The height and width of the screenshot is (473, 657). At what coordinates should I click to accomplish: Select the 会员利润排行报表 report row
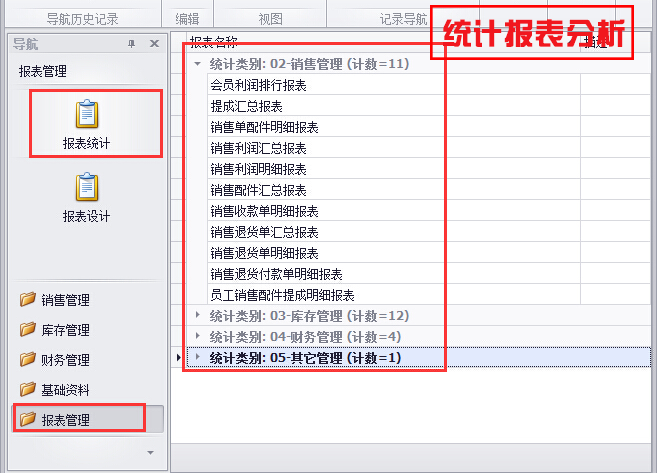click(258, 85)
